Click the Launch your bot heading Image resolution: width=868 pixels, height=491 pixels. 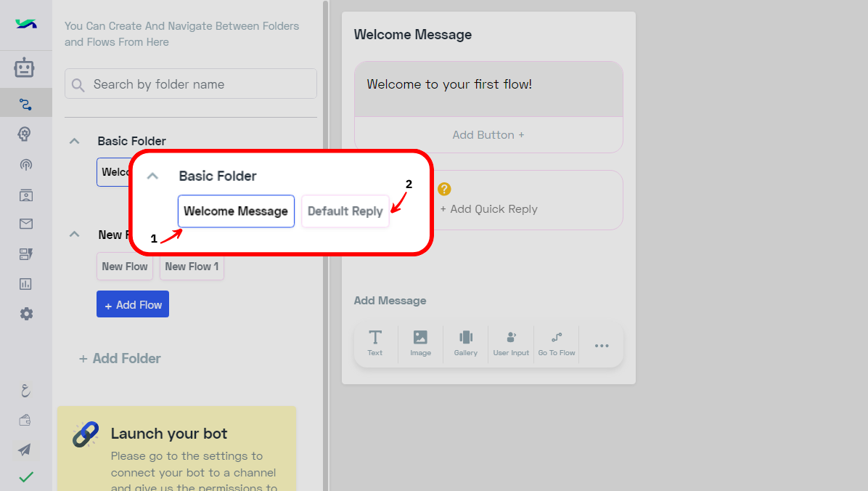pyautogui.click(x=169, y=434)
